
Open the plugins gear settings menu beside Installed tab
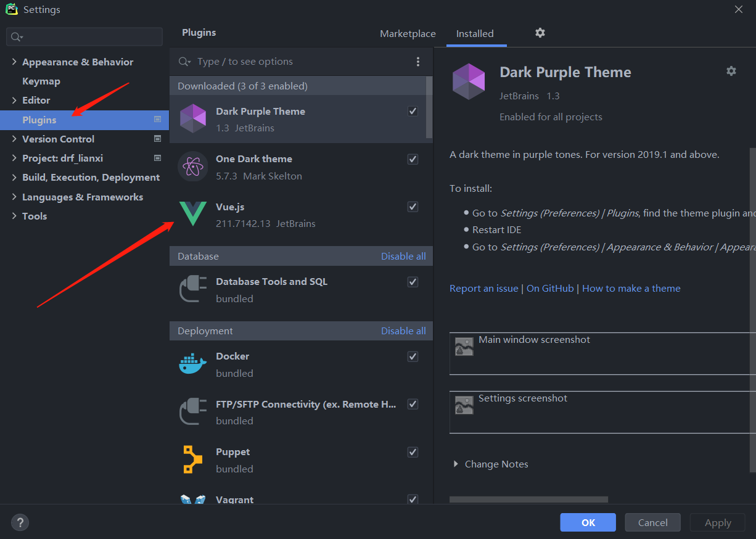(x=540, y=33)
